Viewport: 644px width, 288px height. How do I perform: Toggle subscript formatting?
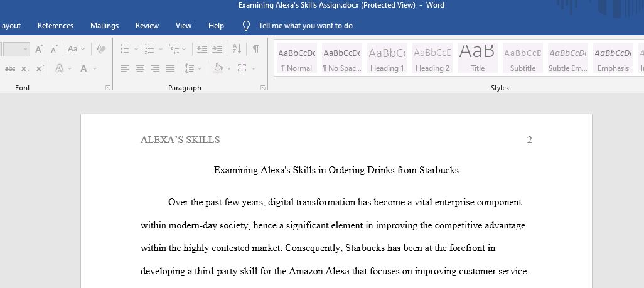(x=25, y=68)
